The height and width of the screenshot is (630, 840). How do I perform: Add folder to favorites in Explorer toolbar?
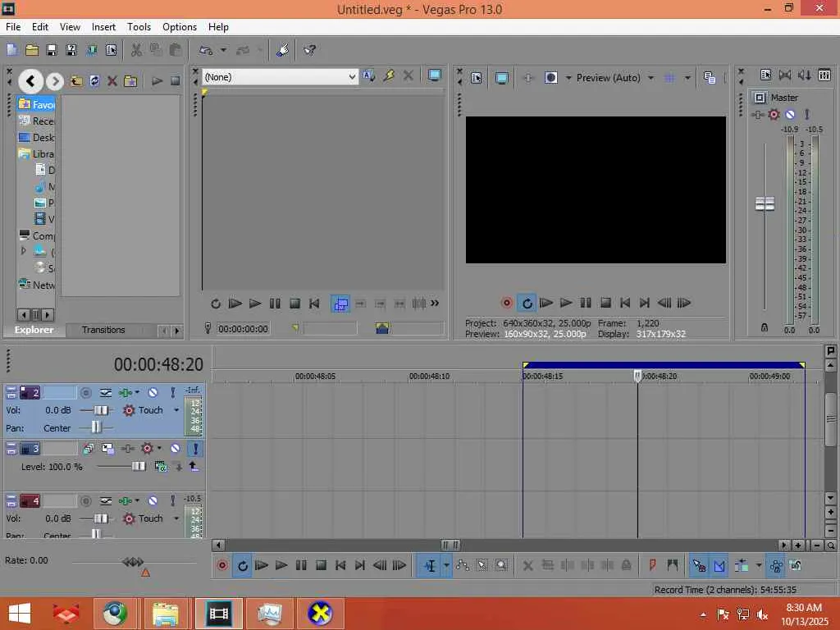click(130, 81)
